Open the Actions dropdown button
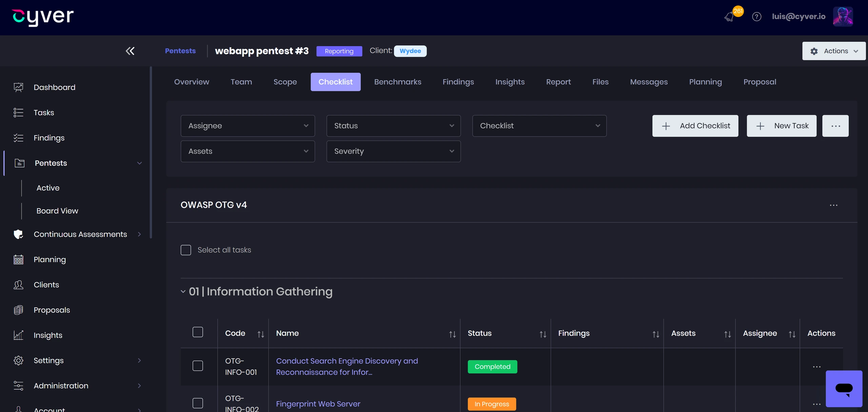The height and width of the screenshot is (412, 868). [834, 51]
